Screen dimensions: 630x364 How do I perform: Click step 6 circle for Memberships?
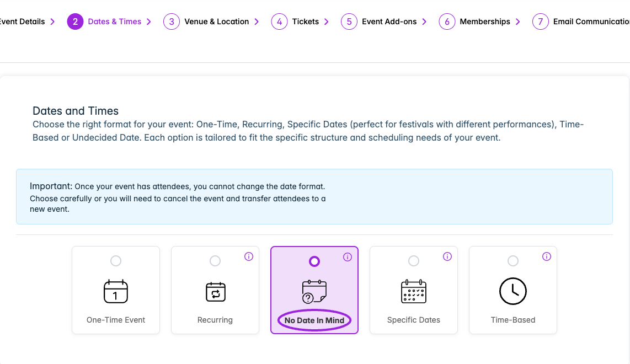447,22
